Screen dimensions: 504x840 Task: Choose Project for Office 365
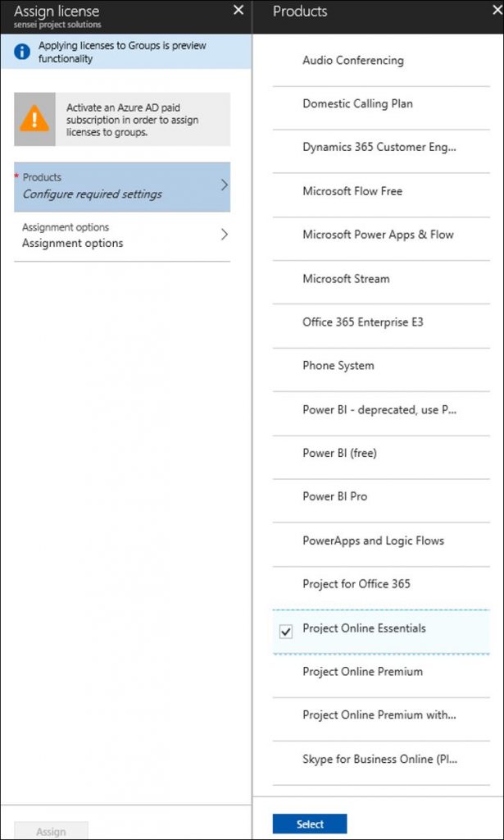point(381,584)
